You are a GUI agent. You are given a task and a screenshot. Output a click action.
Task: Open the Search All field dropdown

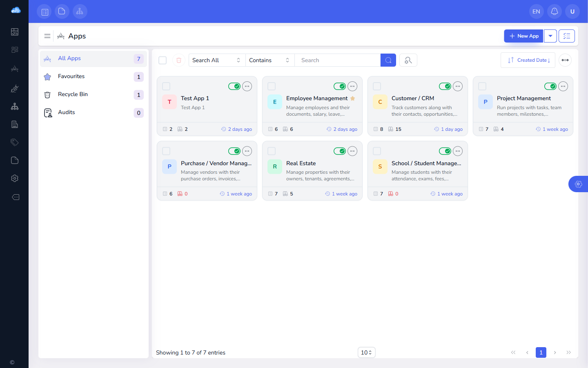(217, 60)
